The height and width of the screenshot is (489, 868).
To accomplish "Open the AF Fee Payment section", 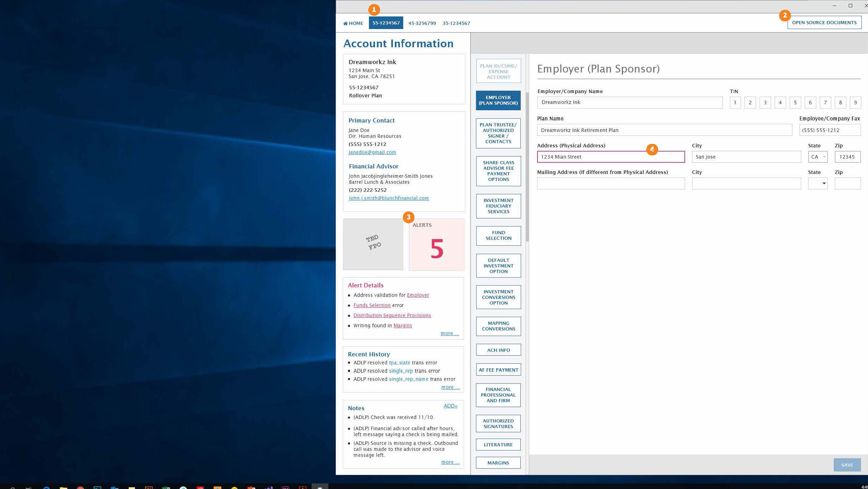I will click(498, 370).
